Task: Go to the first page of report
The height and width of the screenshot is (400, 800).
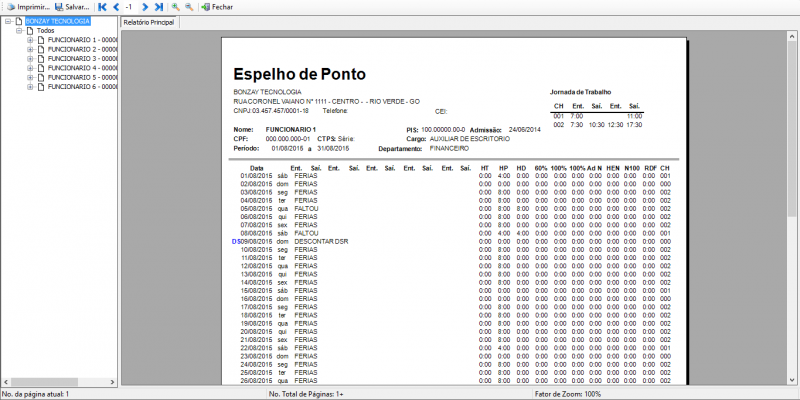Action: pos(102,7)
